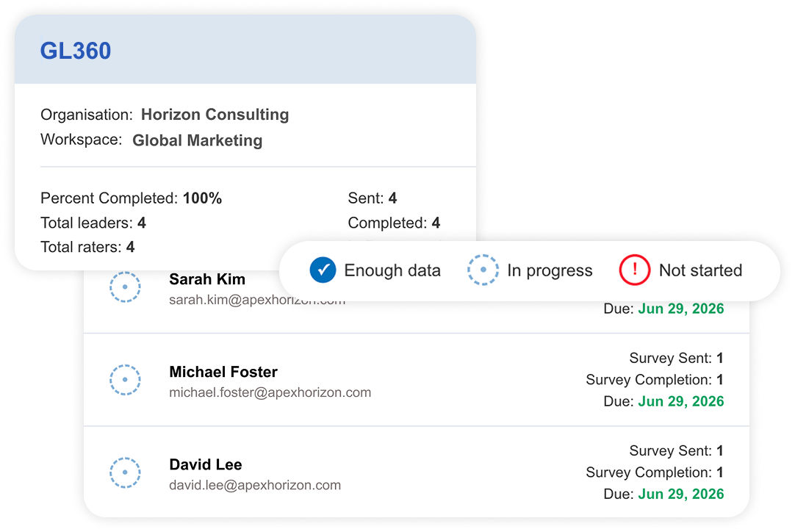Click the in-progress status icon beside Michael Foster

click(x=125, y=380)
